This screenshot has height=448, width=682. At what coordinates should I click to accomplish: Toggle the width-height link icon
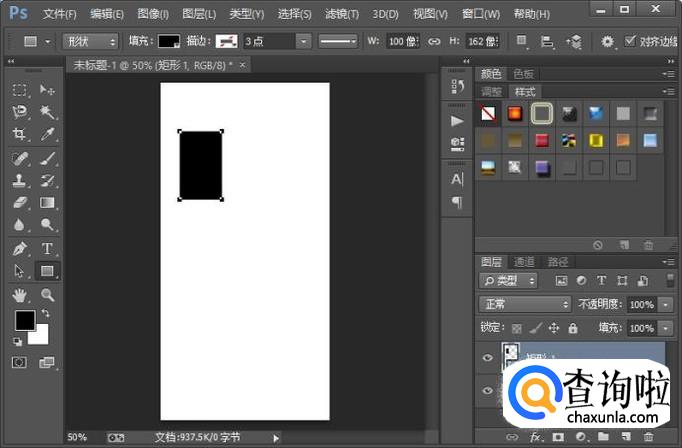tap(434, 42)
